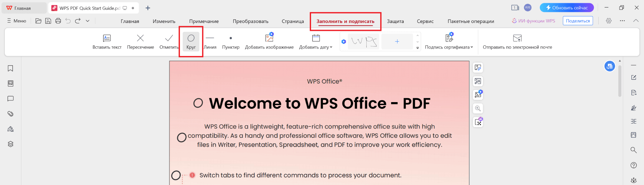Image resolution: width=644 pixels, height=185 pixels.
Task: Open the Меню hamburger menu
Action: 17,21
